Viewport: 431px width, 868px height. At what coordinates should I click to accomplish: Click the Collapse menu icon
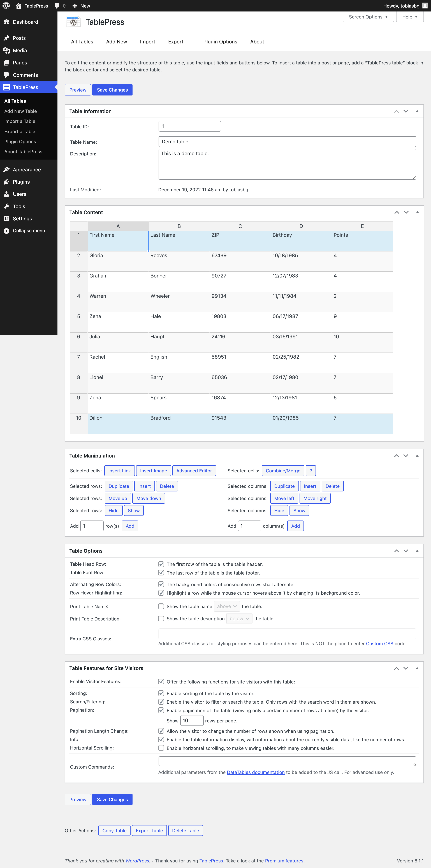(x=6, y=231)
